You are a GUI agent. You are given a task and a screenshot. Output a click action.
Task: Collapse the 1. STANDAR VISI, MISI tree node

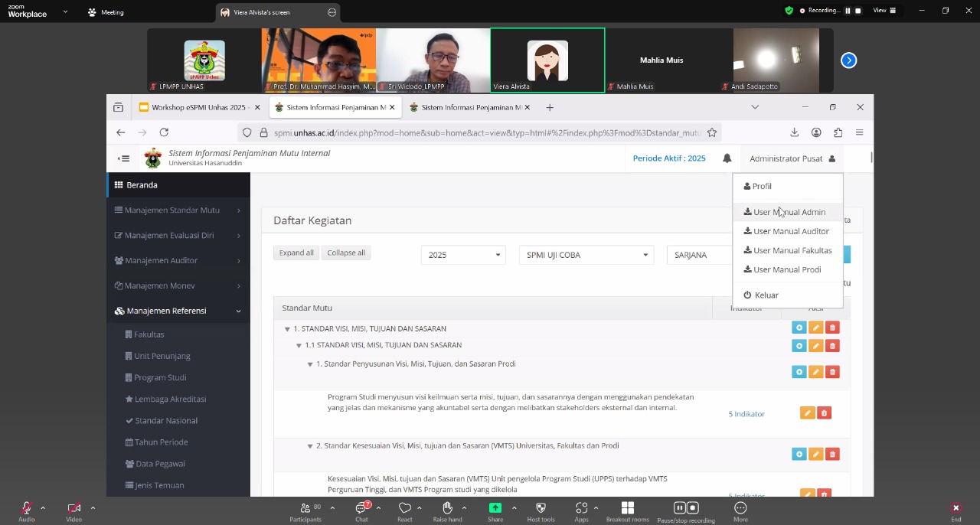pyautogui.click(x=287, y=329)
